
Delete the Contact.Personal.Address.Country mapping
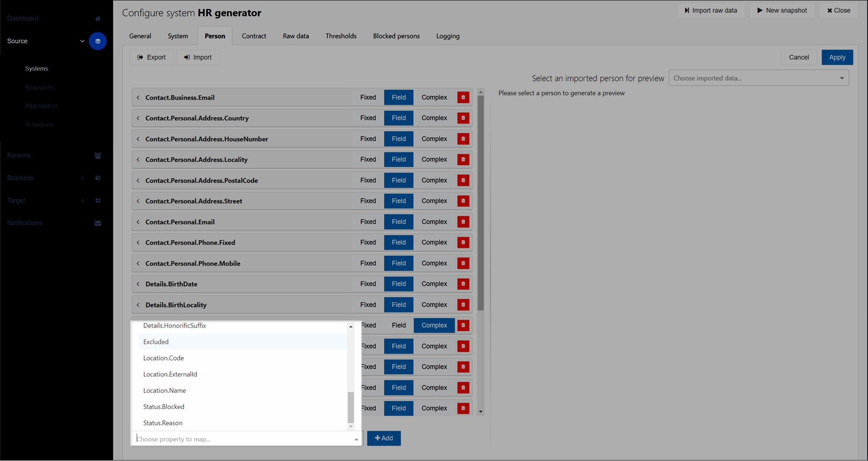coord(463,118)
